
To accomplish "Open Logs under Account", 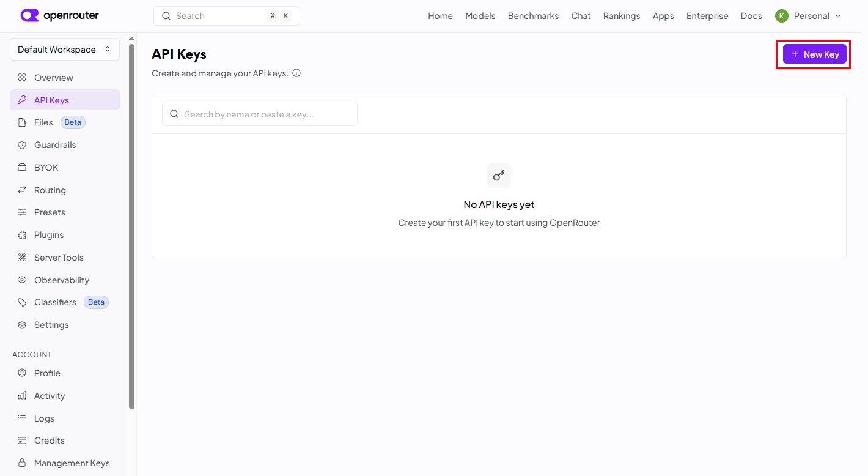I will click(x=65, y=418).
